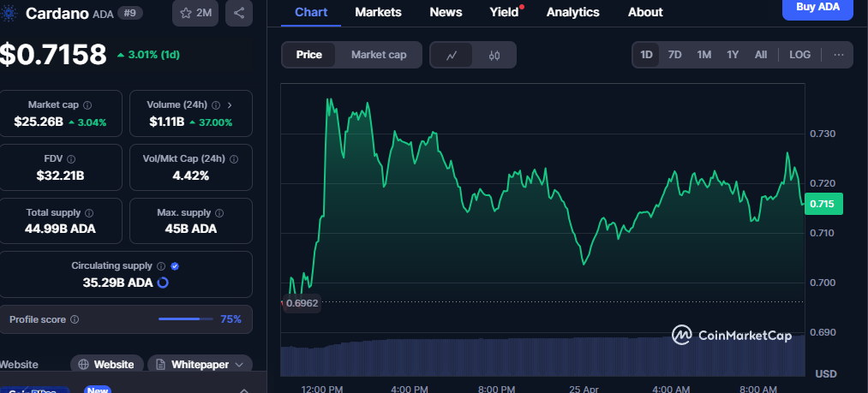The height and width of the screenshot is (393, 868).
Task: Click the $32.21B FDV value
Action: (x=60, y=176)
